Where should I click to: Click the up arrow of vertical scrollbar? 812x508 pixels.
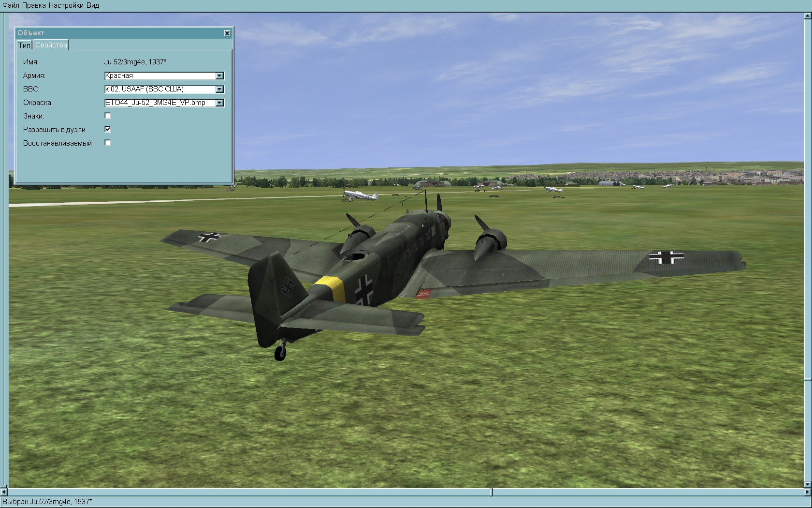click(808, 16)
